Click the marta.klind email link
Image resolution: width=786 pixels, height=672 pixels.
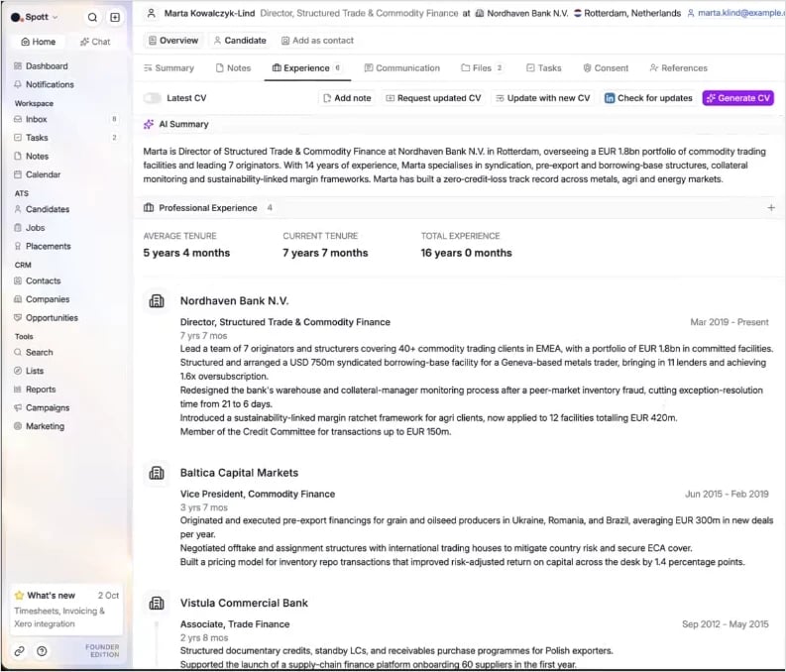pyautogui.click(x=740, y=13)
